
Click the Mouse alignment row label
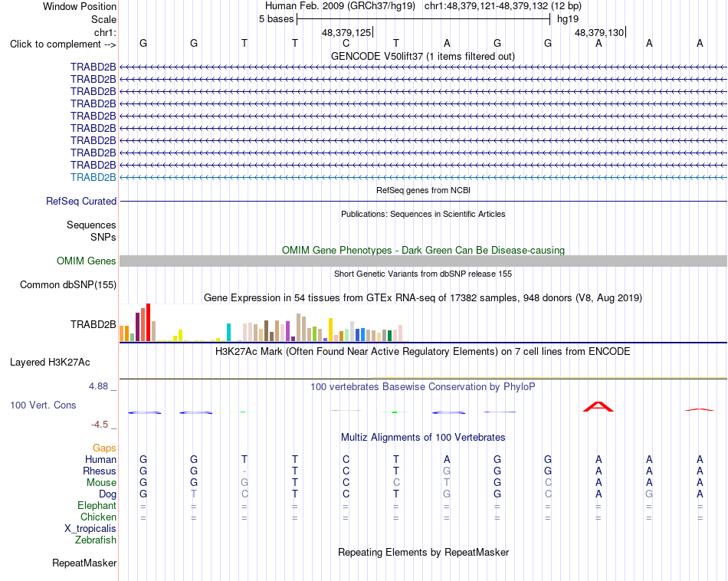[101, 483]
